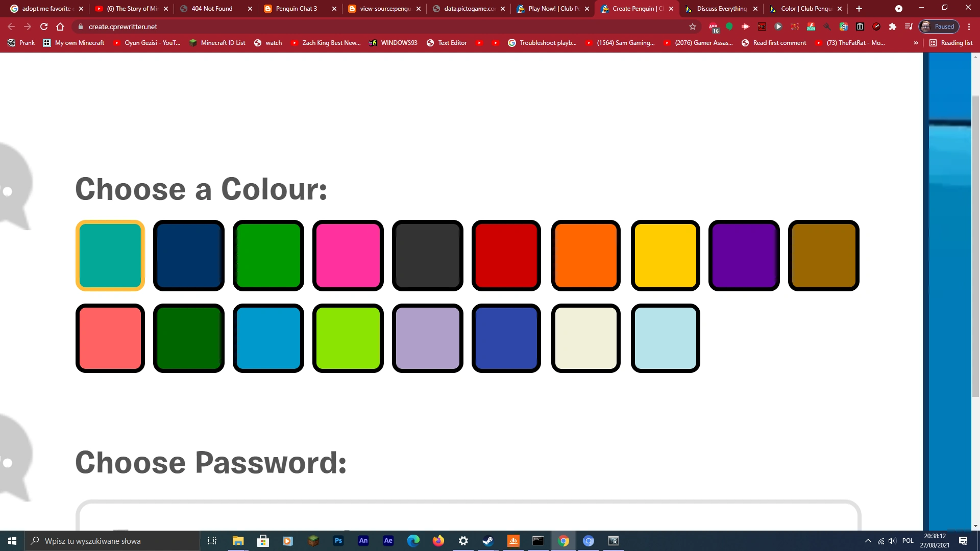Viewport: 980px width, 551px height.
Task: Open the 'Paused' profile menu
Action: pyautogui.click(x=939, y=27)
